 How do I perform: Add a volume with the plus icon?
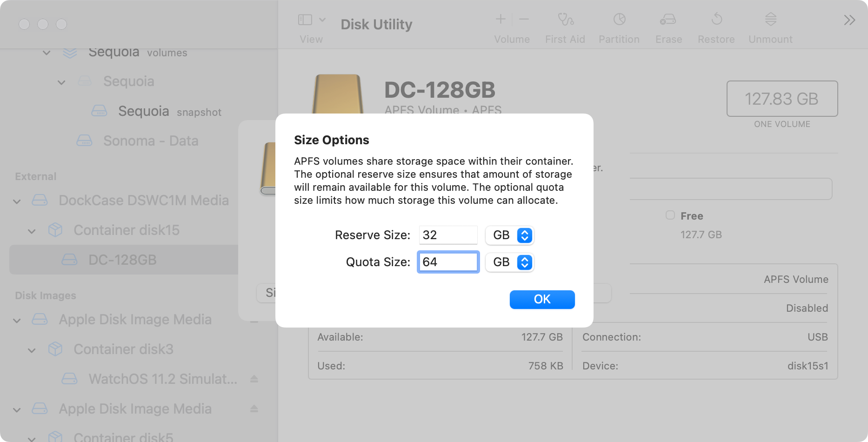tap(501, 19)
